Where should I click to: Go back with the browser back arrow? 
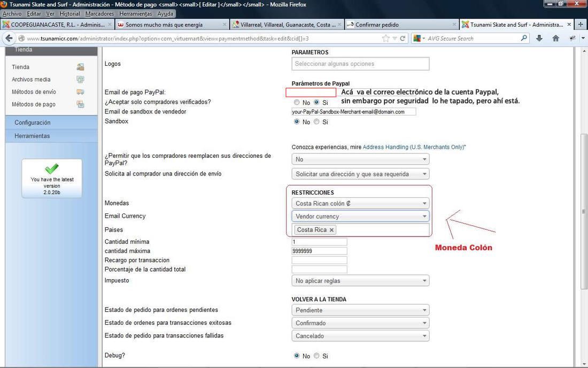coord(9,39)
